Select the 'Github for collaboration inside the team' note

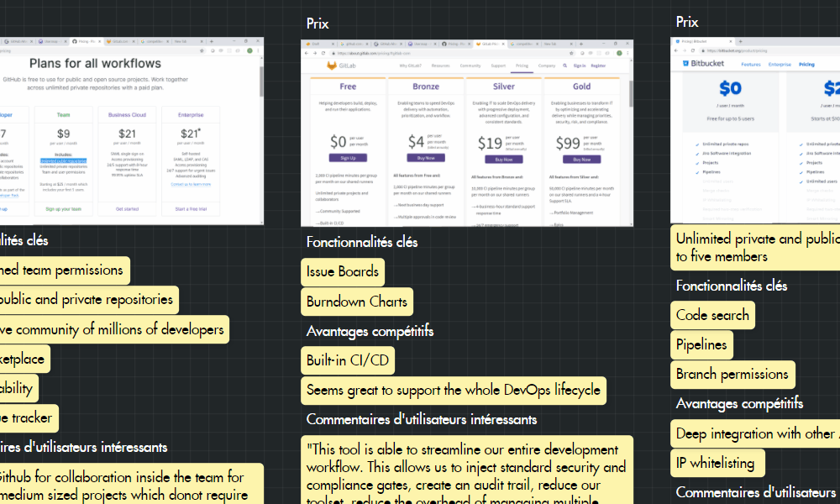pyautogui.click(x=132, y=484)
